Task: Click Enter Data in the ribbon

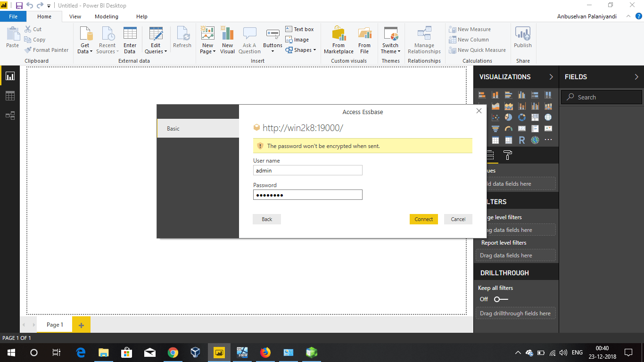Action: 130,40
